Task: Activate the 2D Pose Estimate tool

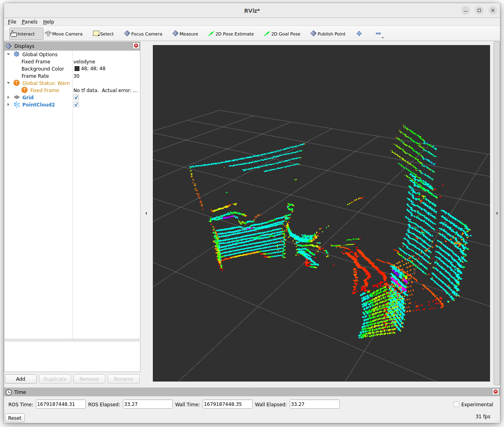Action: [x=231, y=34]
